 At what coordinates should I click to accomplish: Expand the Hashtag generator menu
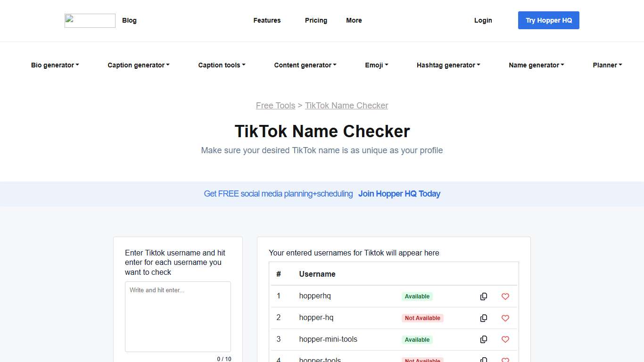coord(448,65)
